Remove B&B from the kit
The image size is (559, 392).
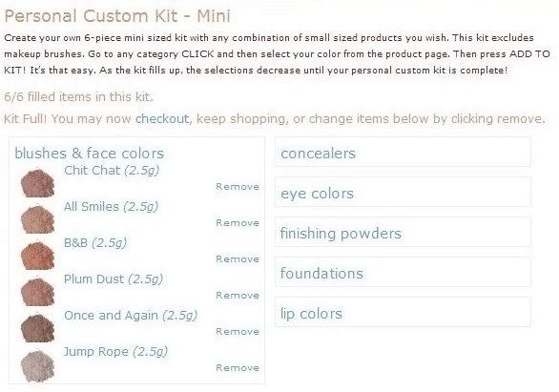click(238, 259)
